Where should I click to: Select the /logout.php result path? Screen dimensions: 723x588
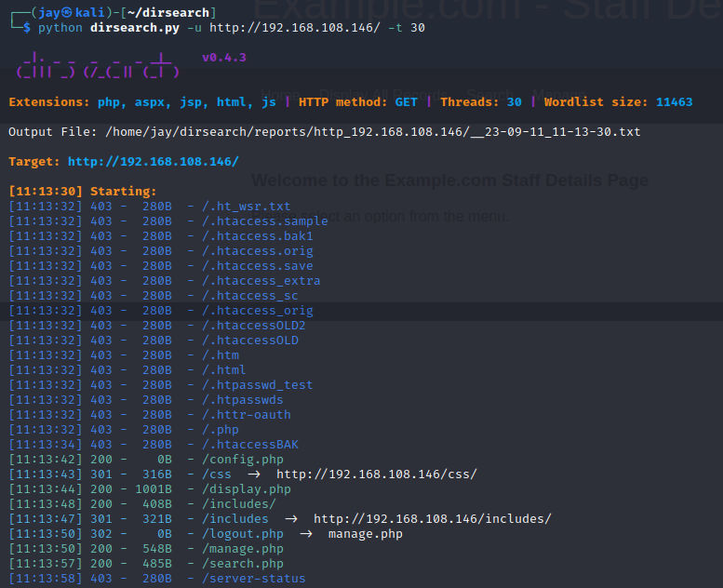pyautogui.click(x=243, y=534)
